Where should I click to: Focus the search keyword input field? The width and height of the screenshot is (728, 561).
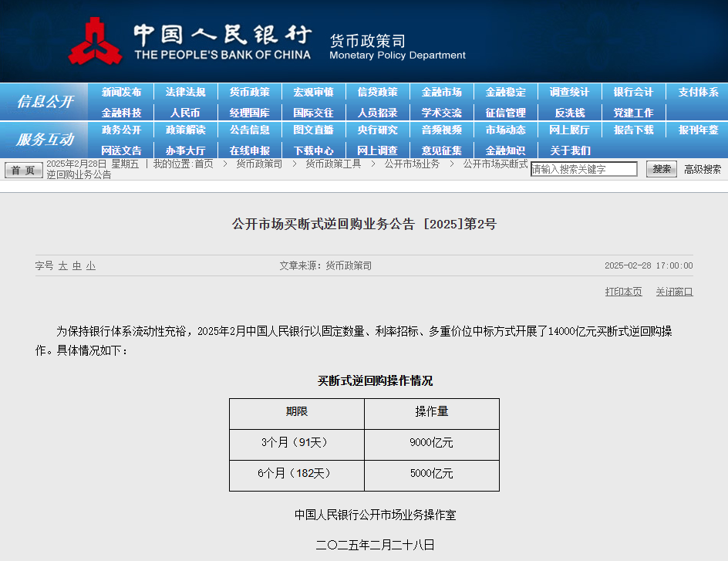pos(584,169)
